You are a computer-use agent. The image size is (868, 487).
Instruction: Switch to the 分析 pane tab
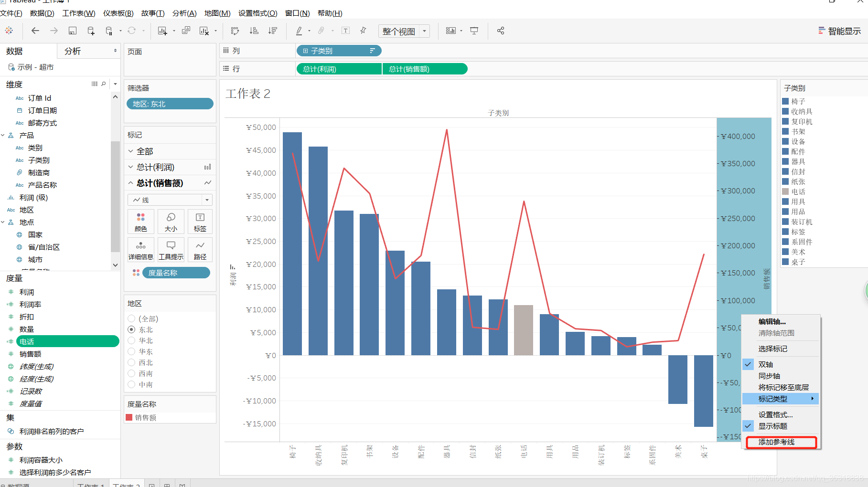click(73, 51)
